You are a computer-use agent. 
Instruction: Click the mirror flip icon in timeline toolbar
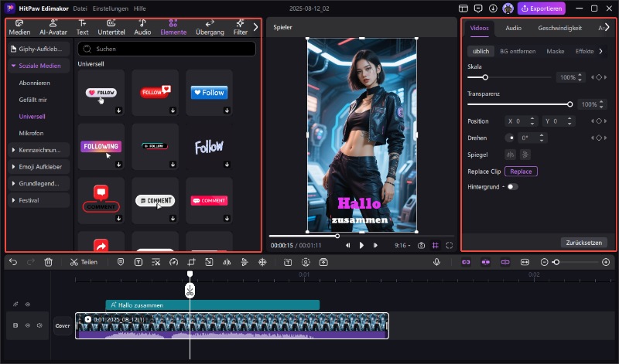pyautogui.click(x=227, y=262)
